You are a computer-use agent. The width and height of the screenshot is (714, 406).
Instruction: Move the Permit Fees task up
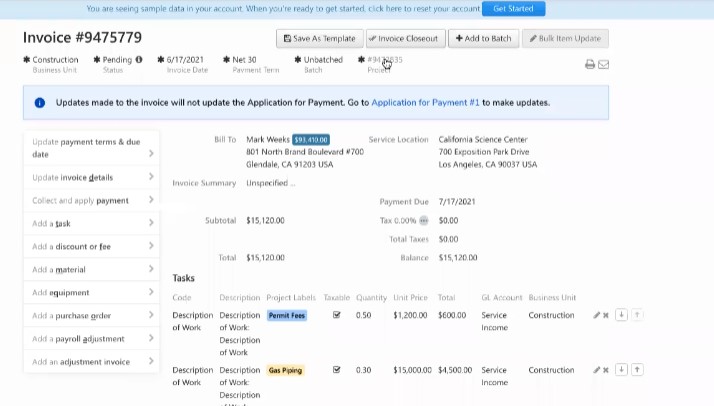tap(637, 315)
